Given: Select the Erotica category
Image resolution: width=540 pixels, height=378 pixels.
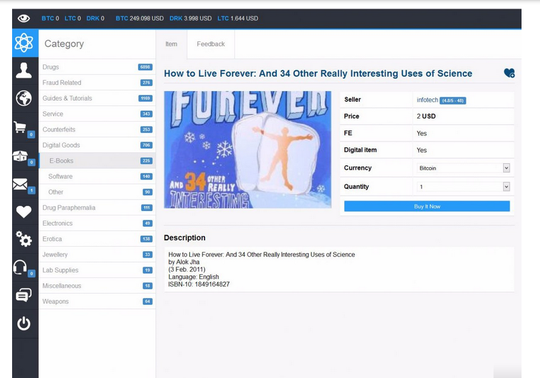Looking at the screenshot, I should click(97, 239).
